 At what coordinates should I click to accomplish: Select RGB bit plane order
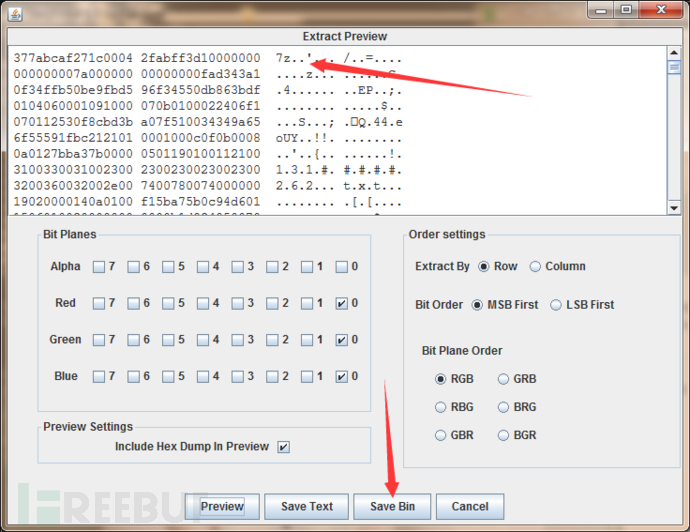point(440,379)
